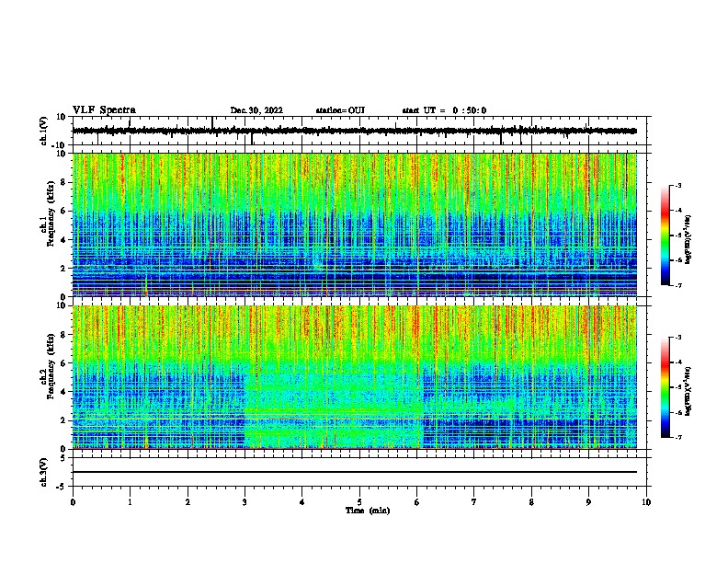Click the "5" tick label on ch.3(V) axis
Image resolution: width=728 pixels, height=563 pixels.
coord(63,457)
